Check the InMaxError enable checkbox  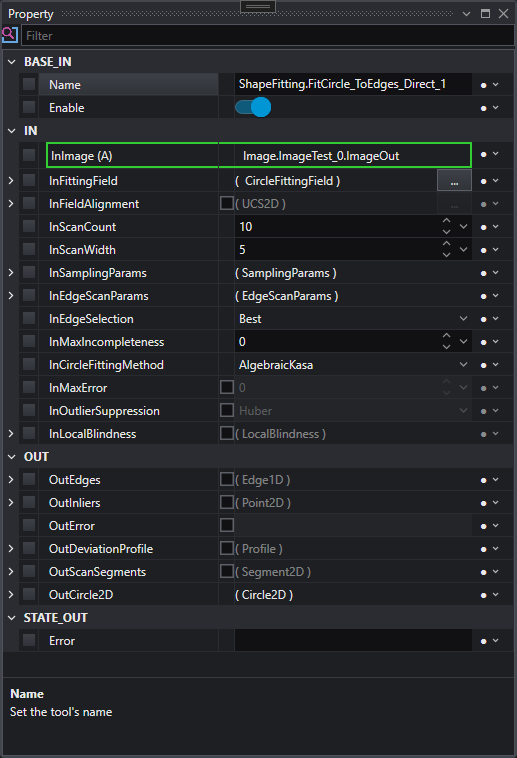tap(227, 387)
